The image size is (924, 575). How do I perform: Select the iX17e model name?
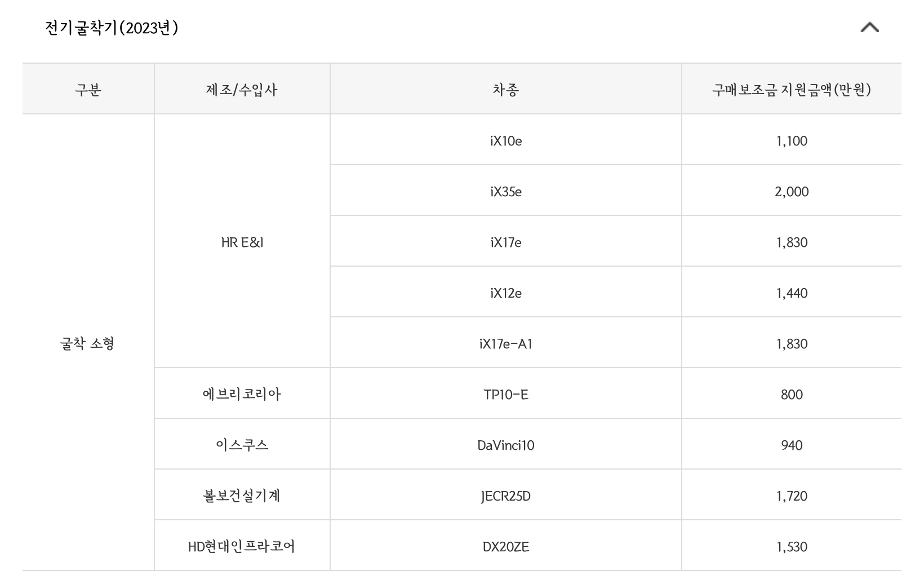pos(505,241)
